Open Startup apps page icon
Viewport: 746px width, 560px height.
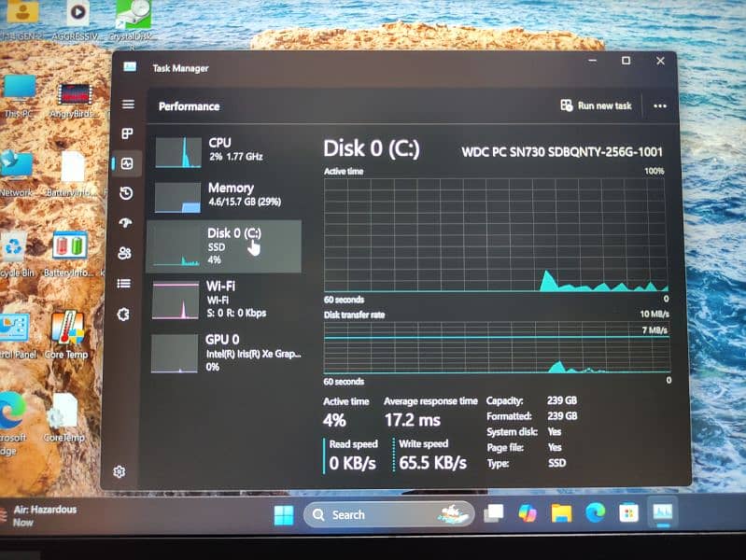(x=126, y=223)
